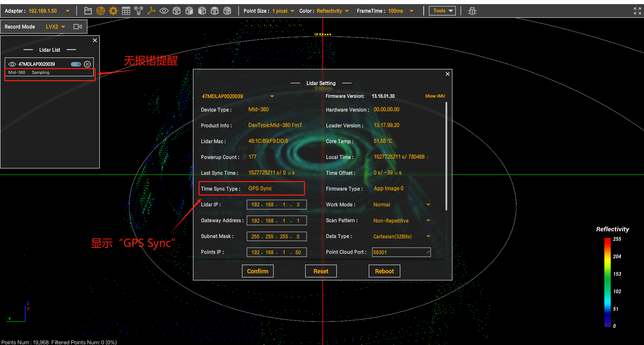Close the Lidar List panel
The height and width of the screenshot is (345, 644).
coord(95,40)
